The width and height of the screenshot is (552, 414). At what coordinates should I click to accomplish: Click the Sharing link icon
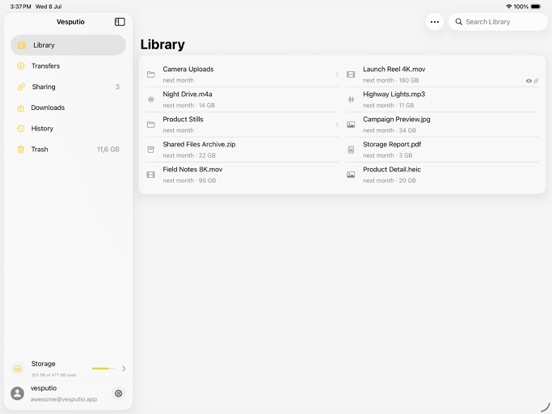tap(21, 87)
